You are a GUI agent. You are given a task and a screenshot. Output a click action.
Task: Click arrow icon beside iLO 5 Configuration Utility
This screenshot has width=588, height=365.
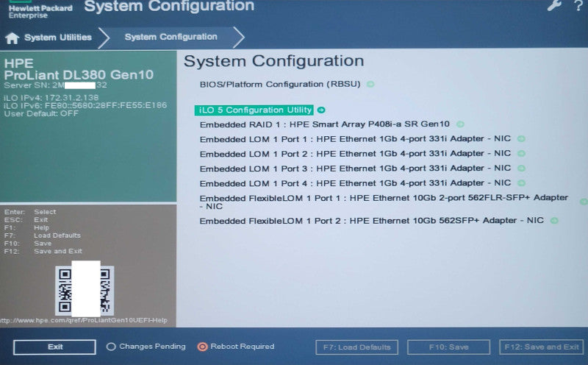tap(321, 110)
